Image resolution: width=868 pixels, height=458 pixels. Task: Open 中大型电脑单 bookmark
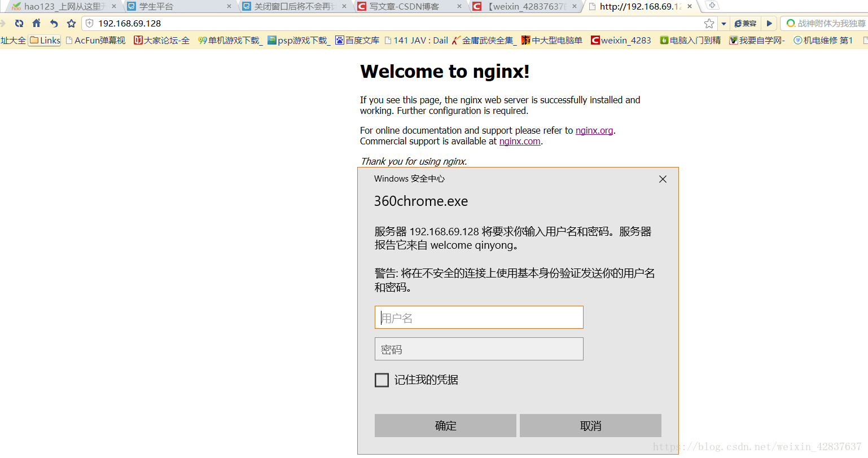[552, 40]
